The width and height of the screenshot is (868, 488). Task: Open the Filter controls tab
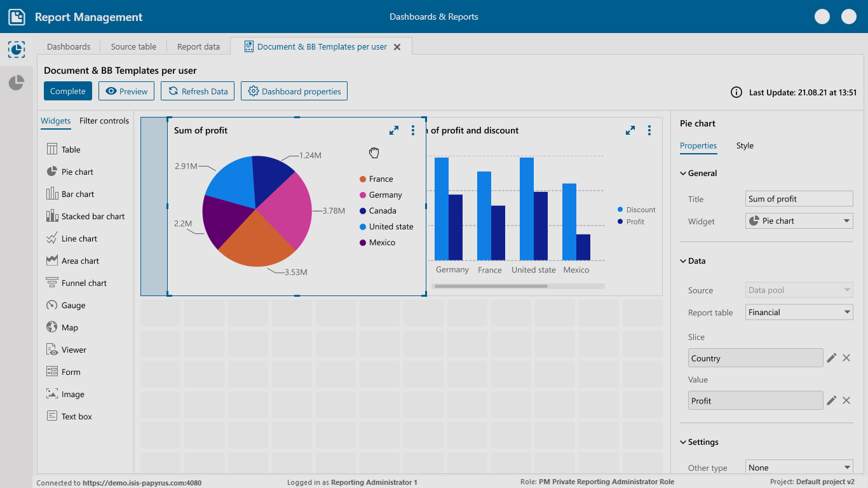[104, 121]
